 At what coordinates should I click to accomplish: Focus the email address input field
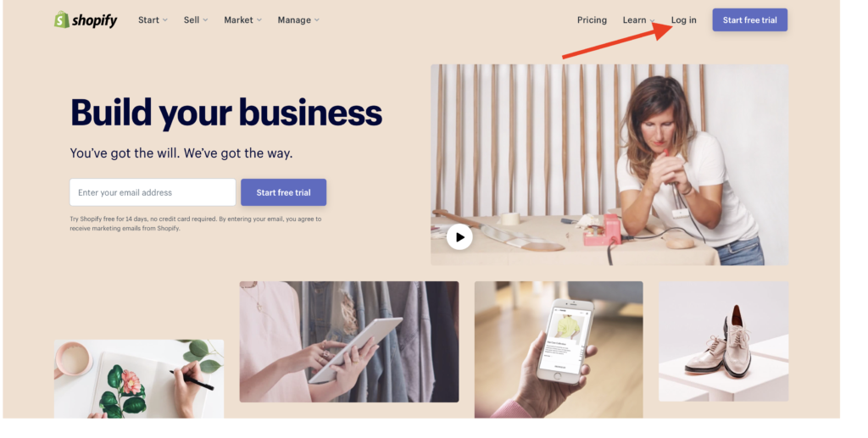click(x=153, y=192)
